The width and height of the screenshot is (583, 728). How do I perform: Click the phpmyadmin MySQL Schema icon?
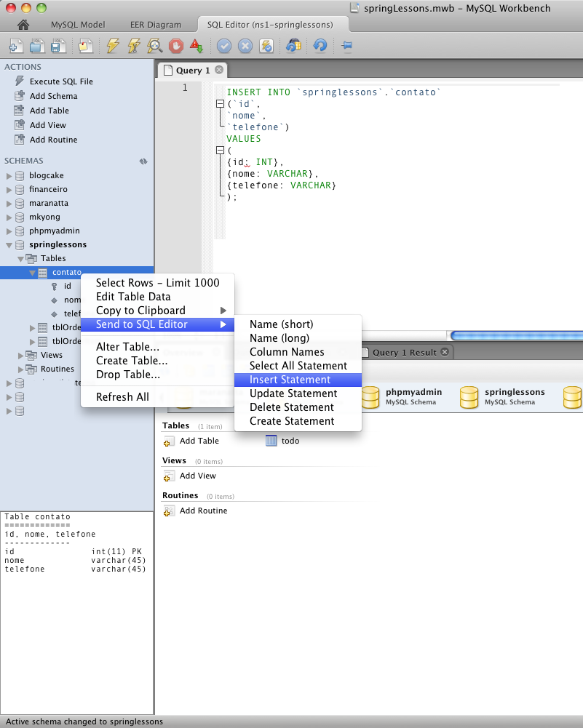370,397
